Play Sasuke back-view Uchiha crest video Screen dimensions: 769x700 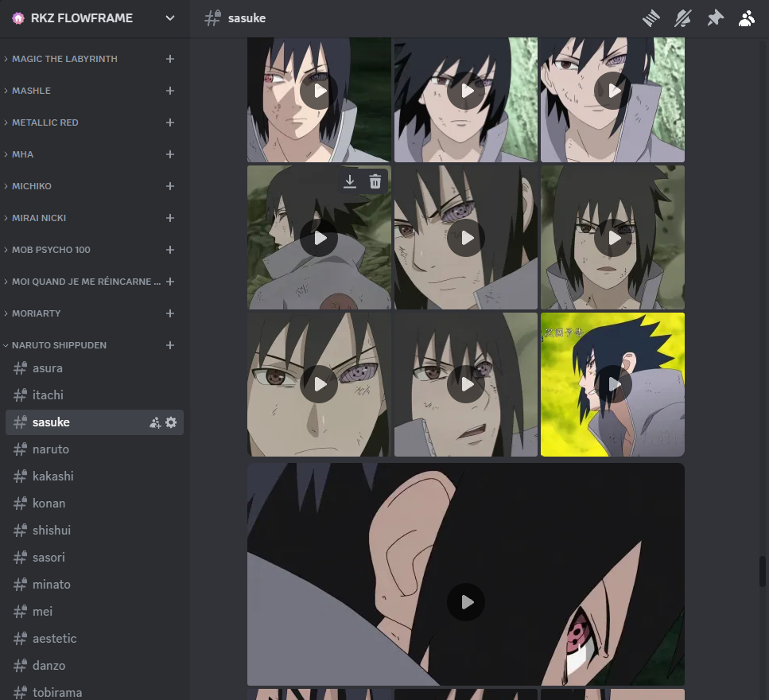pos(319,238)
